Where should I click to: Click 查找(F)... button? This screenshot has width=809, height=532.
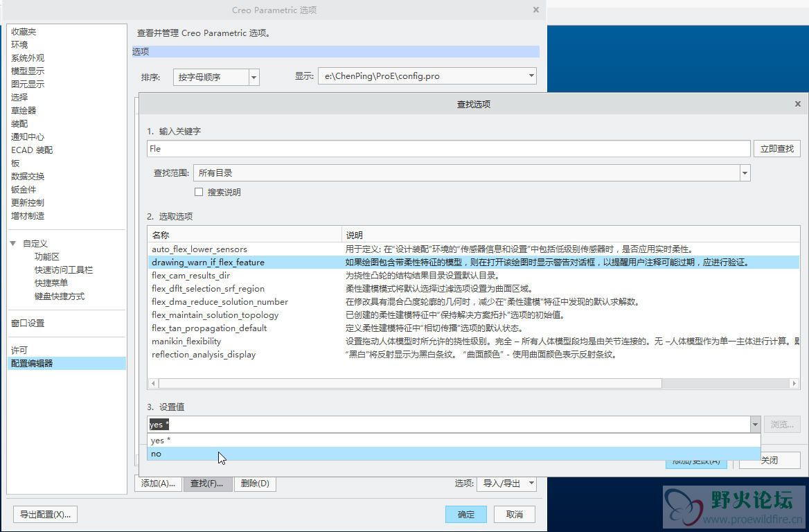point(207,484)
